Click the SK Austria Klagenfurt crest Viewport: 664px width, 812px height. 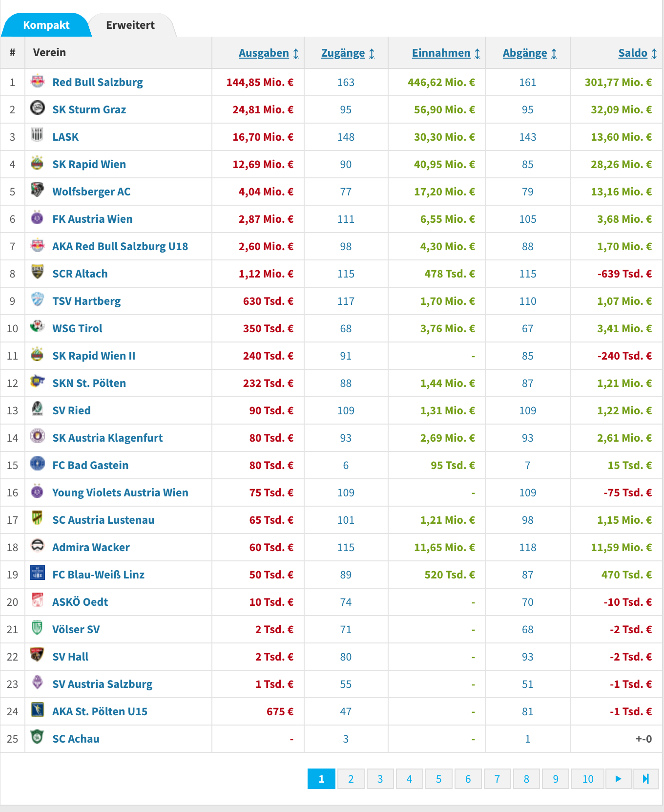pyautogui.click(x=38, y=436)
